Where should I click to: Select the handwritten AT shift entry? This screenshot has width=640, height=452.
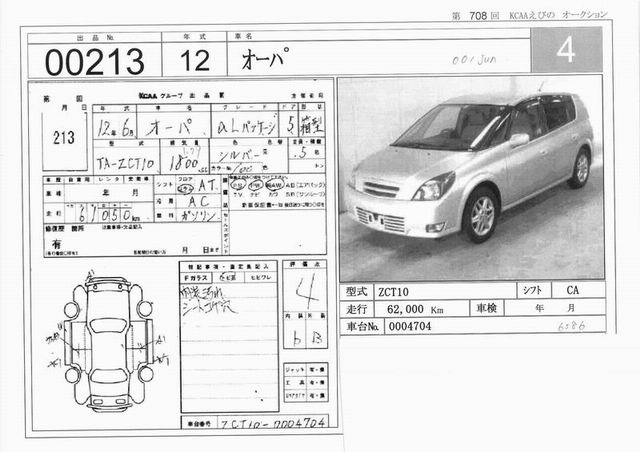coord(207,186)
